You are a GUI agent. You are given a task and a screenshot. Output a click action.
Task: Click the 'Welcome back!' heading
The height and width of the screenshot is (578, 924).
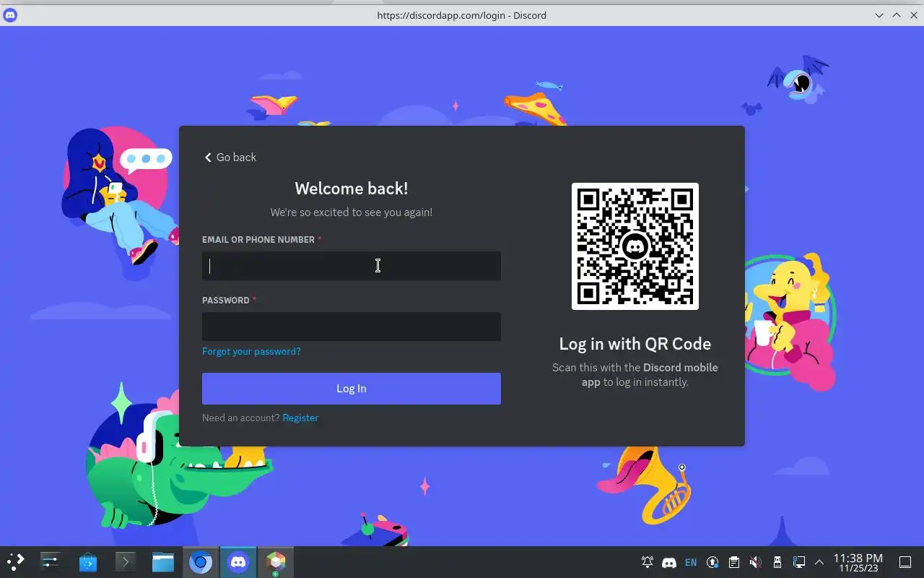coord(352,189)
